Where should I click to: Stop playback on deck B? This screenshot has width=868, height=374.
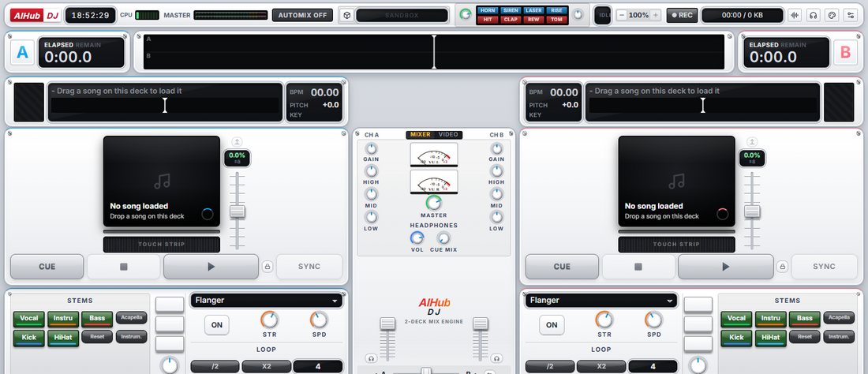click(638, 267)
